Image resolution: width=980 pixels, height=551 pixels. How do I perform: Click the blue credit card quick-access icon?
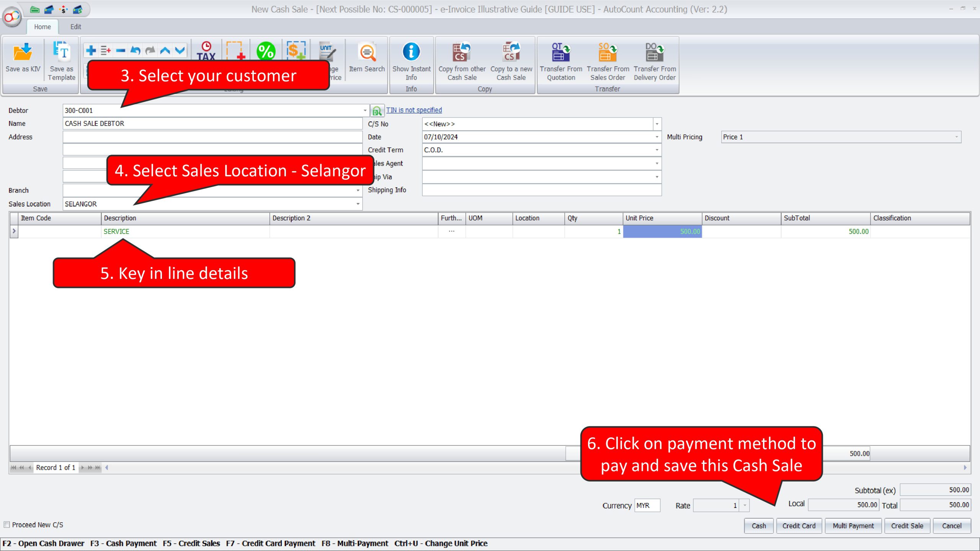click(x=49, y=10)
